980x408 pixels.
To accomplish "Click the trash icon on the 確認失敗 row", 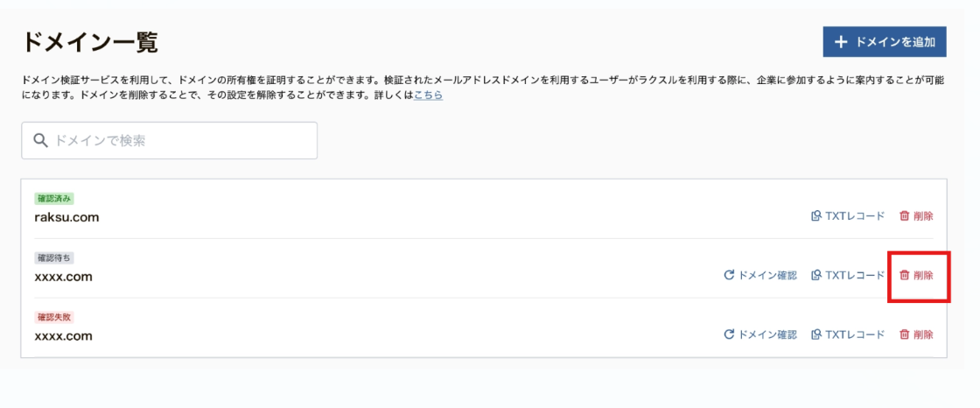I will tap(904, 334).
